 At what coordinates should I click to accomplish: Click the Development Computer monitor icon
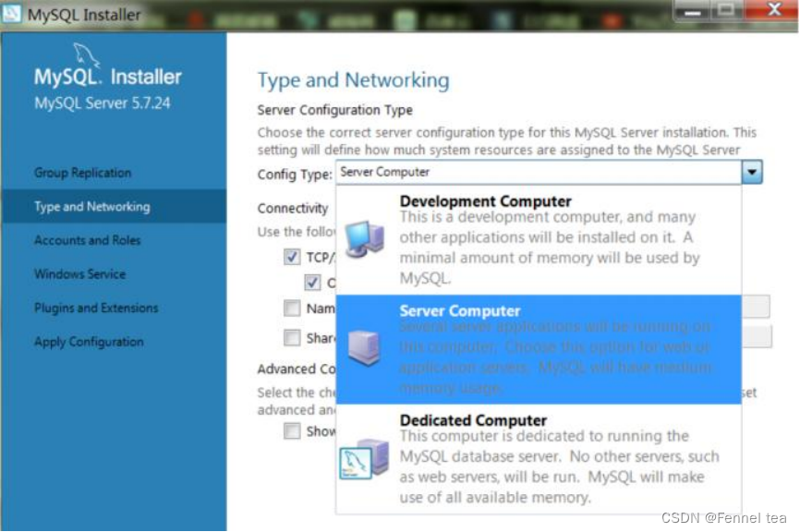tap(364, 238)
